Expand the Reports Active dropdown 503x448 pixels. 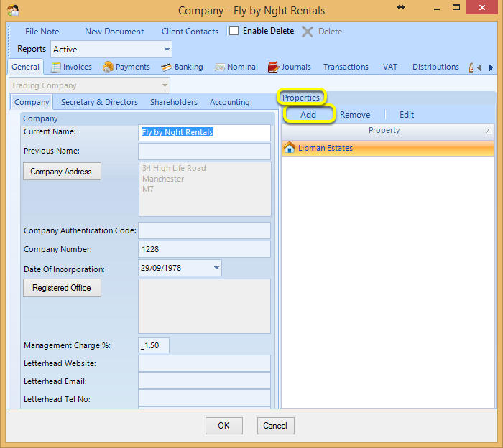167,50
